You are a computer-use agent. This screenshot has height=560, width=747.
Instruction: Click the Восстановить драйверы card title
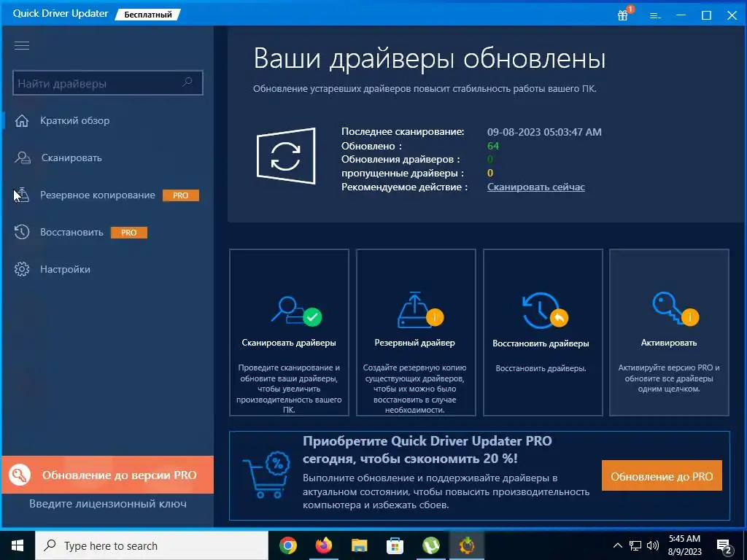click(541, 343)
